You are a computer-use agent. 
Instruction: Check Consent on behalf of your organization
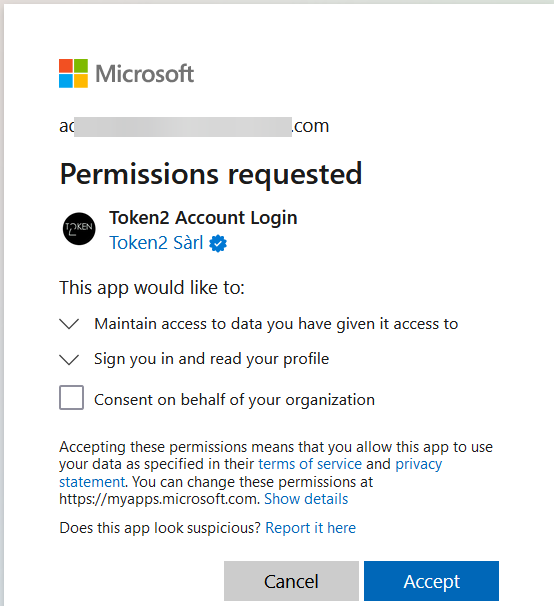71,397
